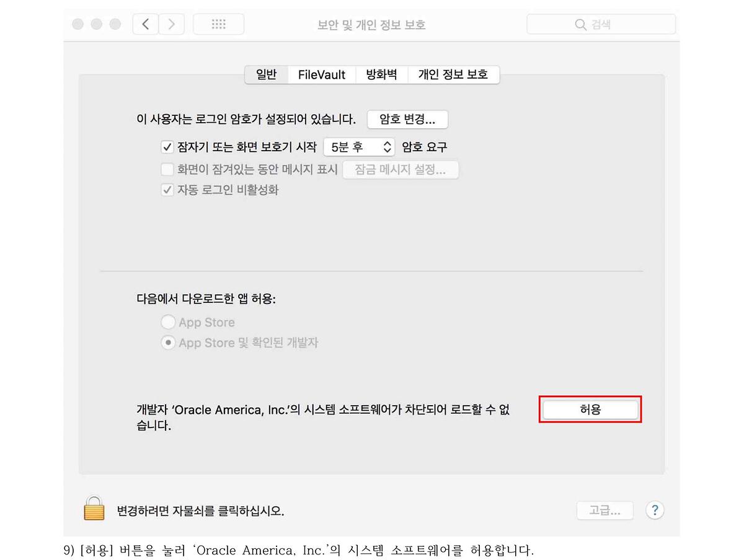Select the App Store only radio option
Viewport: 744px width, 560px height.
(x=168, y=322)
